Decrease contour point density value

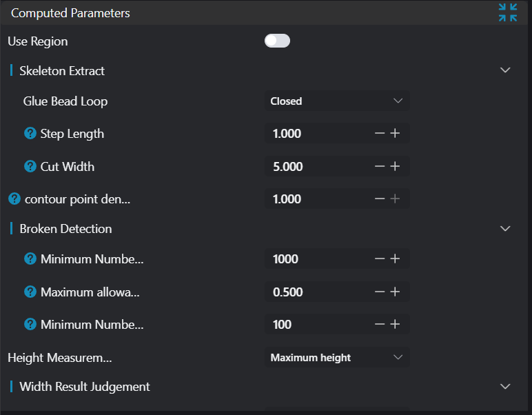point(380,199)
